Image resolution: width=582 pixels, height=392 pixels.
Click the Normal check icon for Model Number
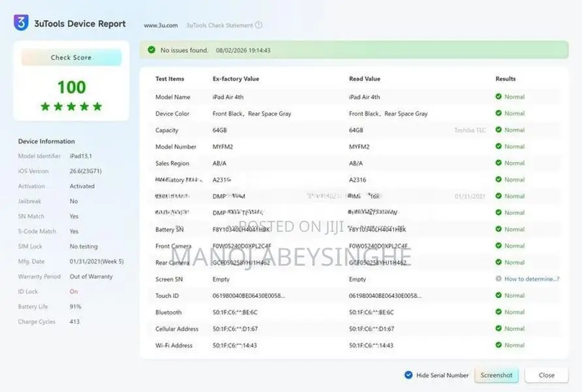click(498, 146)
